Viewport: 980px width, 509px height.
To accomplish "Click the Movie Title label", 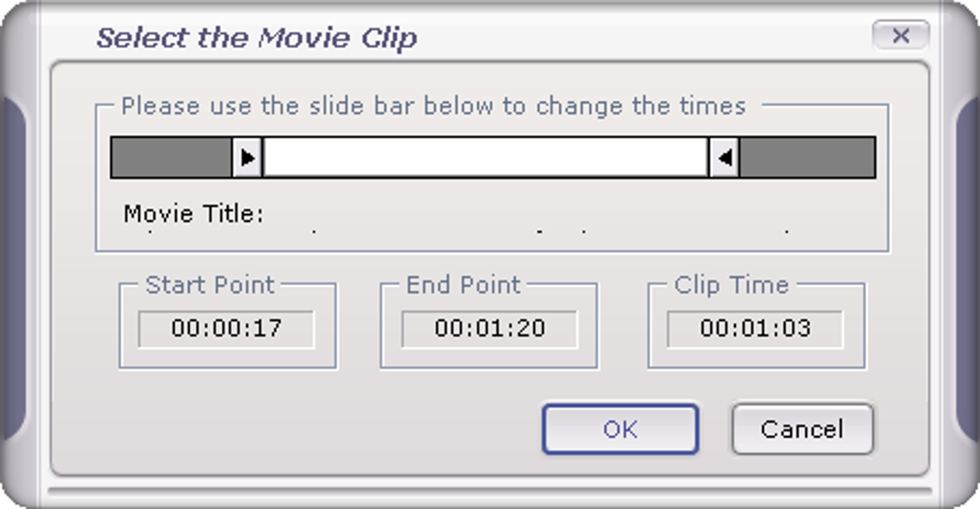I will [193, 213].
